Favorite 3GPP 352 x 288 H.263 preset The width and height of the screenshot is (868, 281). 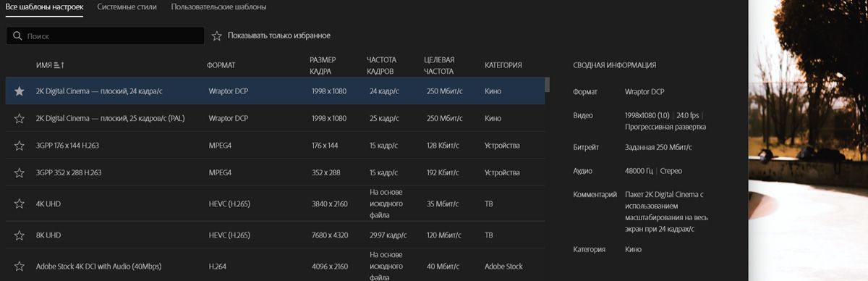[20, 172]
